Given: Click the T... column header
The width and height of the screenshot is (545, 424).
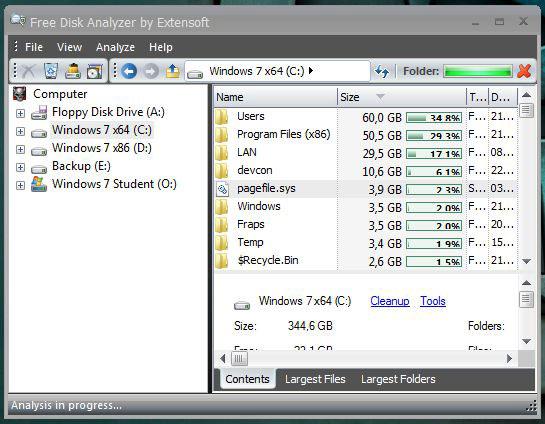Looking at the screenshot, I should (477, 97).
